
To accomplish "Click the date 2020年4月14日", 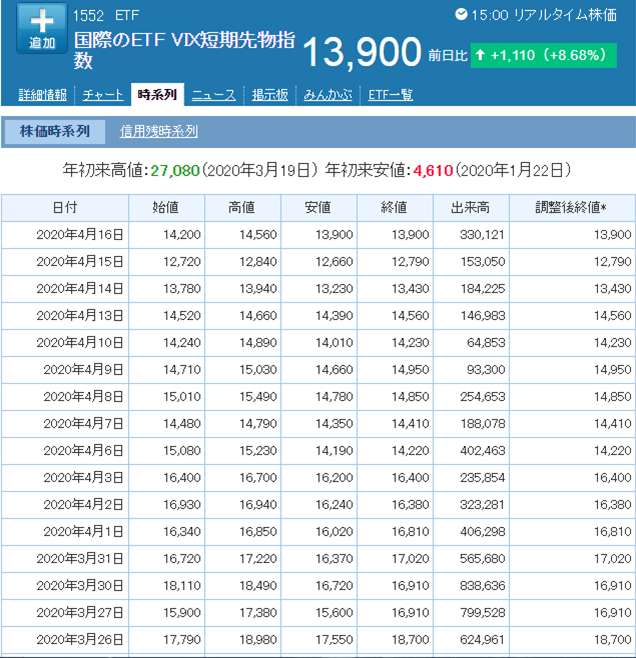I will [80, 289].
